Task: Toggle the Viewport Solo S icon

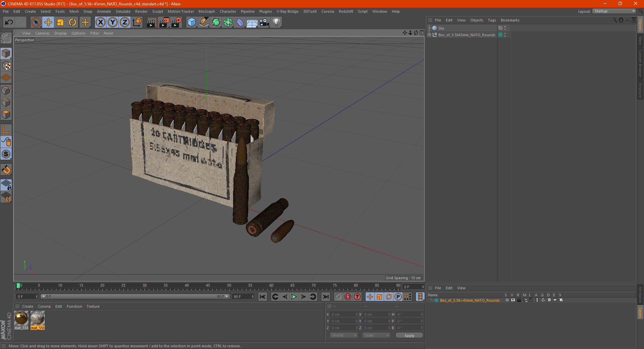Action: tap(6, 154)
